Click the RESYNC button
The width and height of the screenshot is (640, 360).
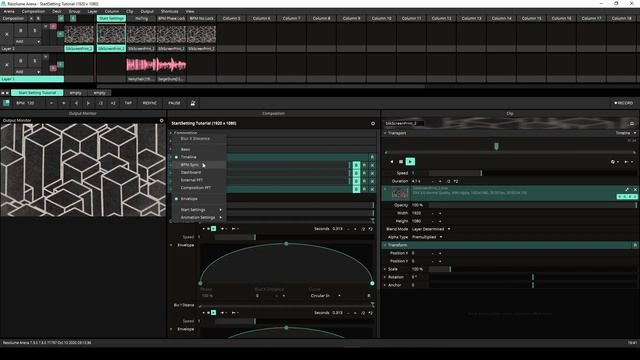tap(150, 103)
